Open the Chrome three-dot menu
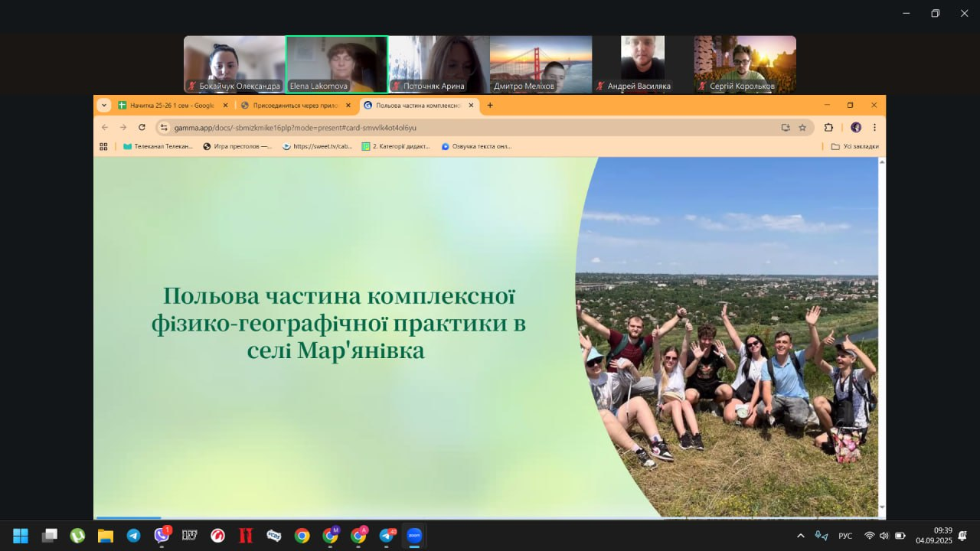The height and width of the screenshot is (551, 980). tap(874, 128)
